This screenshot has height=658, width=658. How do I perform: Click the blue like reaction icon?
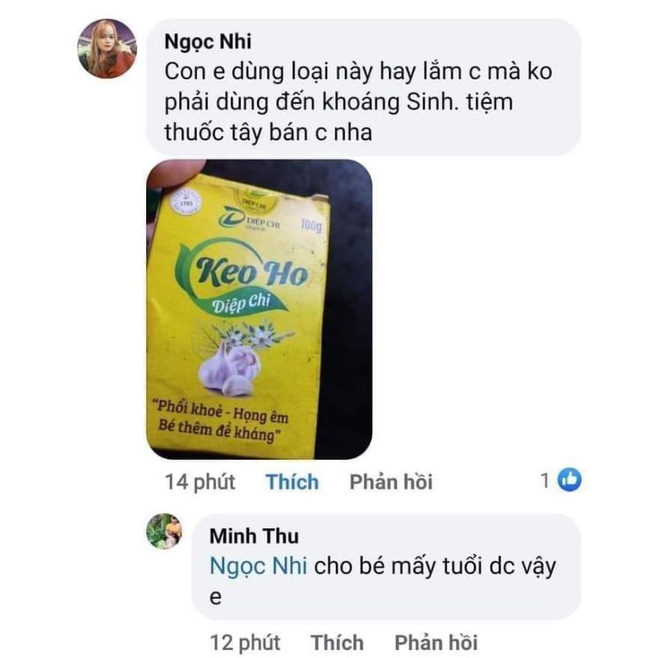[569, 480]
